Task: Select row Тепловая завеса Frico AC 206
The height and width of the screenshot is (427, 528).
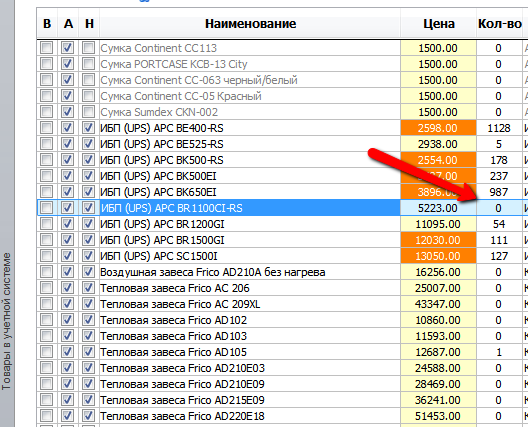Action: coord(250,288)
